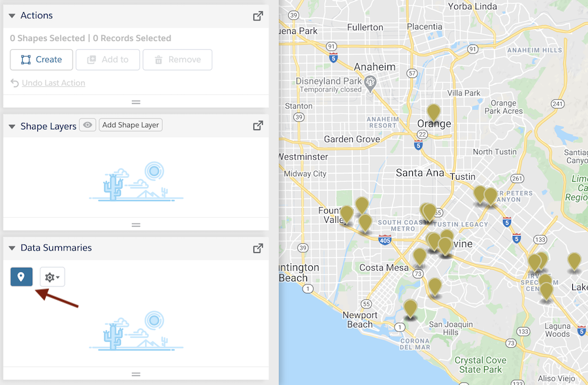Click the Add to button
588x385 pixels.
pyautogui.click(x=108, y=59)
